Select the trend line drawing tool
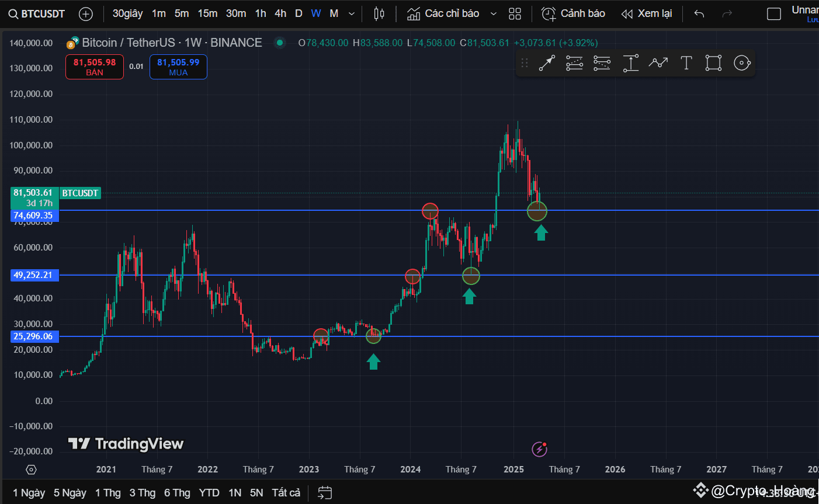819x504 pixels. coord(546,62)
